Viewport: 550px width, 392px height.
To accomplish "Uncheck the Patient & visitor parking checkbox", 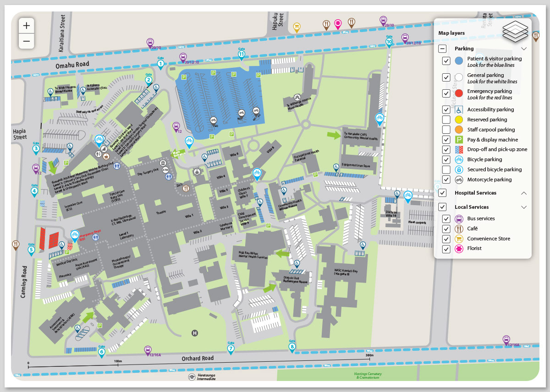I will (446, 61).
